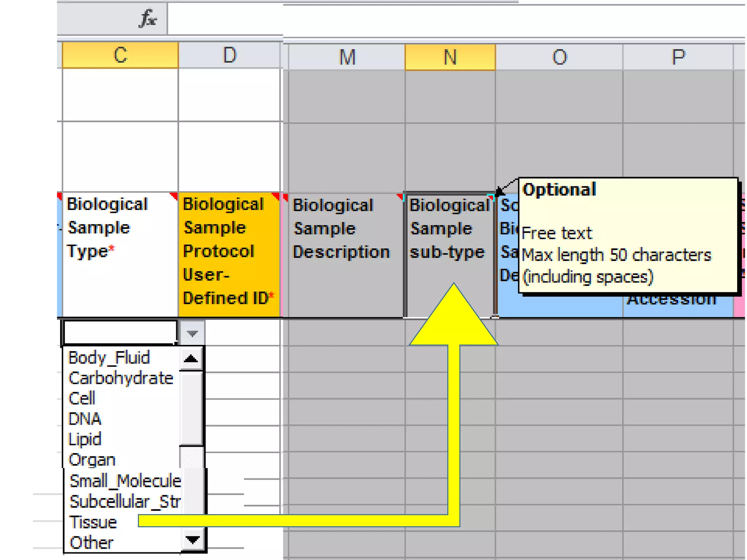Click column P header
747x560 pixels.
[x=678, y=57]
